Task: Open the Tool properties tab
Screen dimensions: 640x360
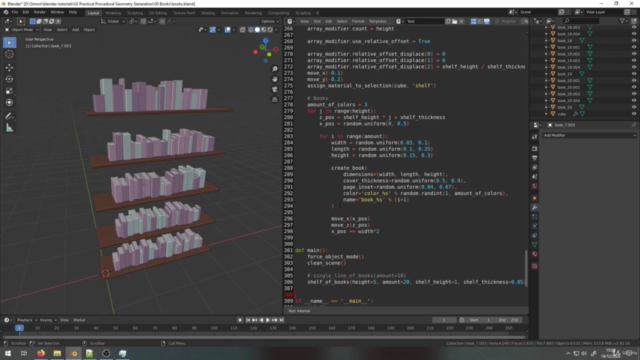Action: point(535,137)
